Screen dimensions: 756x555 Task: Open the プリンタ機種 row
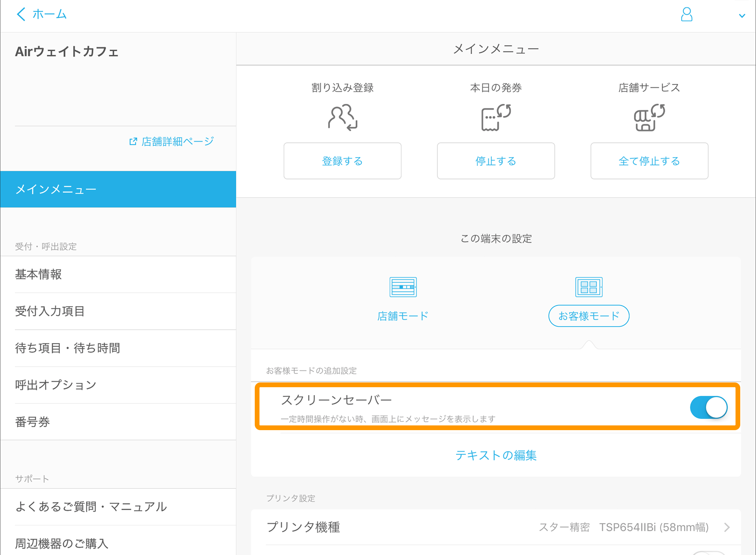pyautogui.click(x=496, y=527)
